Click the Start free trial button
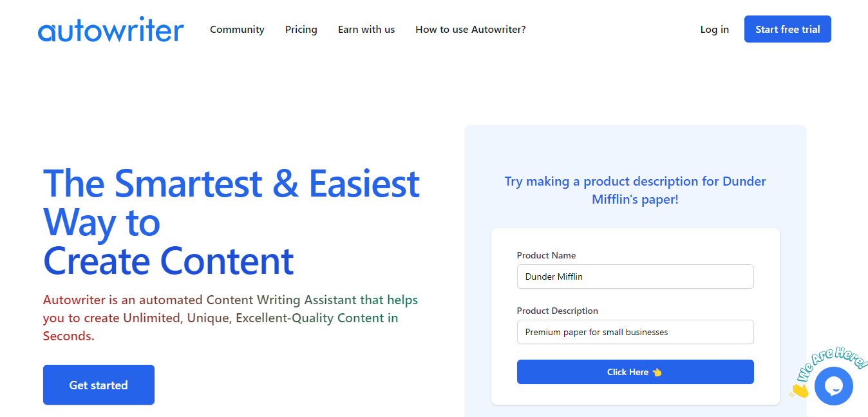This screenshot has width=868, height=417. [788, 29]
